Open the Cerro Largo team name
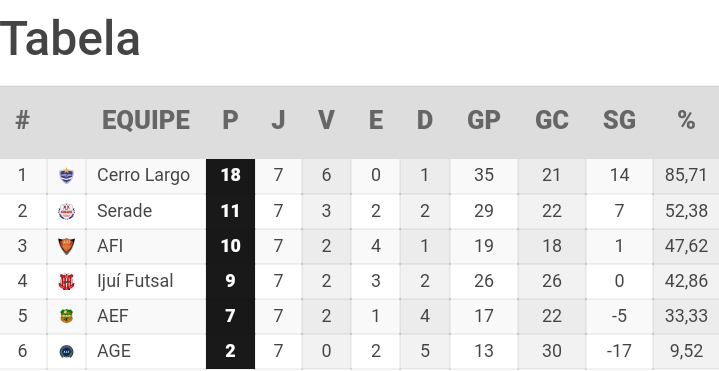Image resolution: width=719 pixels, height=371 pixels. coord(144,175)
